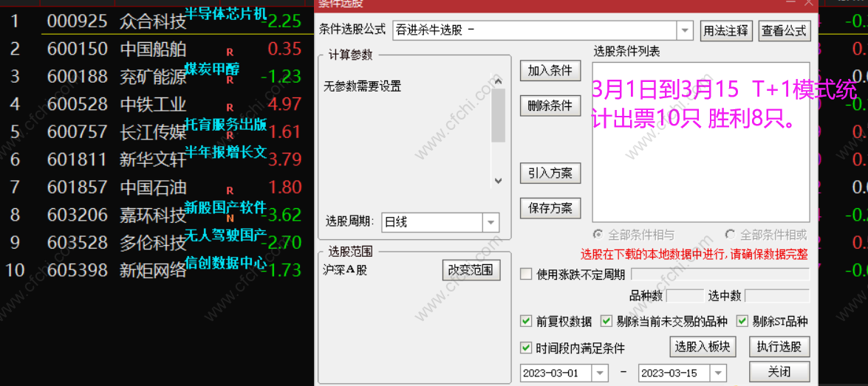Click the 3.79 change value for 新华文轩
Screen dimensions: 868x386
284,159
